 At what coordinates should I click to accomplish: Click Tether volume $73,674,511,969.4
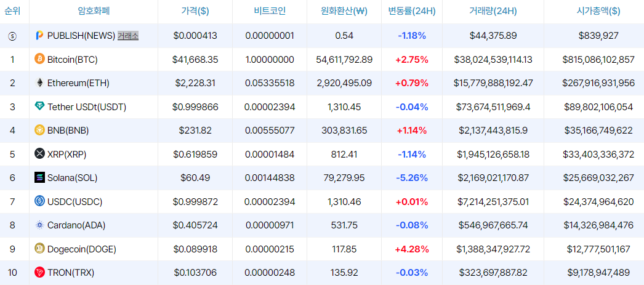[x=493, y=106]
